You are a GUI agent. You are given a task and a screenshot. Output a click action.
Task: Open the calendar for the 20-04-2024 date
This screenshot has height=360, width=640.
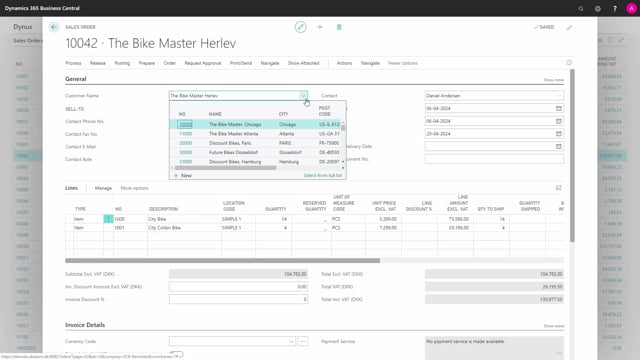(x=559, y=133)
